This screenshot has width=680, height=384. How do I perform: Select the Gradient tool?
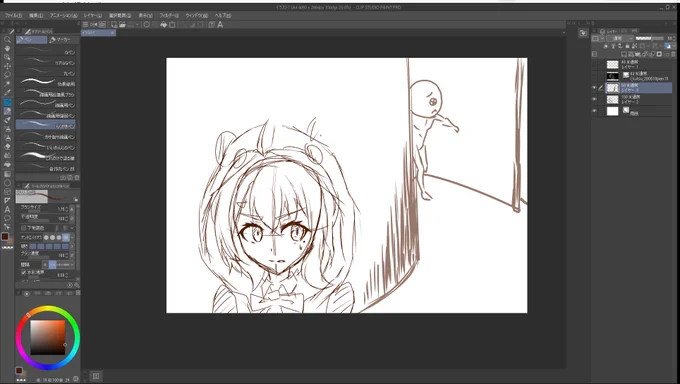[x=7, y=174]
